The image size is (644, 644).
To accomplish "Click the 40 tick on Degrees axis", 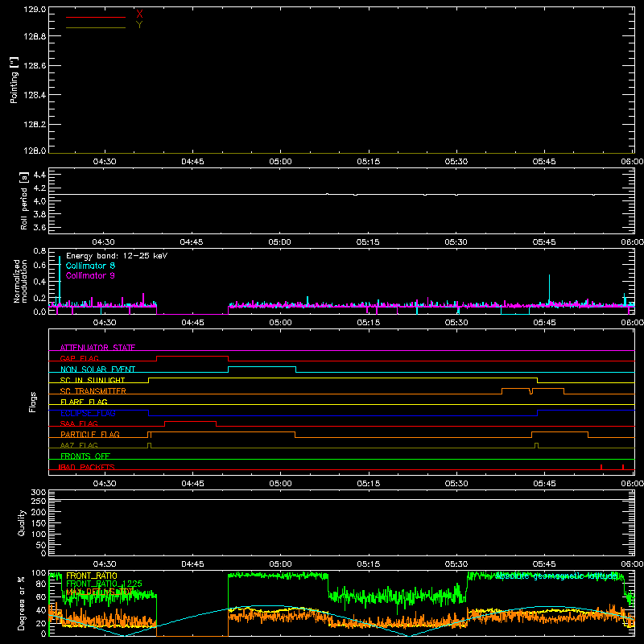I will (x=41, y=610).
